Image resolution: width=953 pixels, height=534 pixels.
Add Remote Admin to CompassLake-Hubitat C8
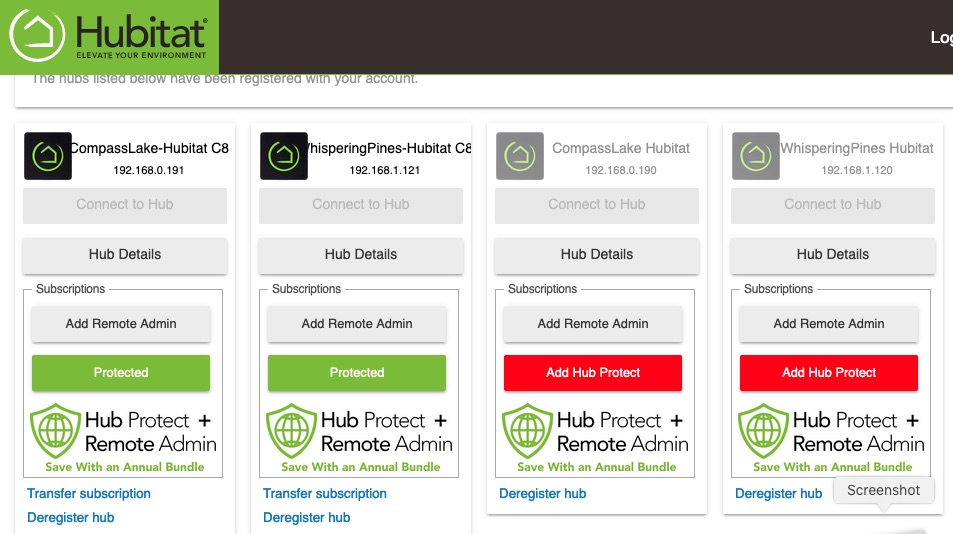[121, 324]
